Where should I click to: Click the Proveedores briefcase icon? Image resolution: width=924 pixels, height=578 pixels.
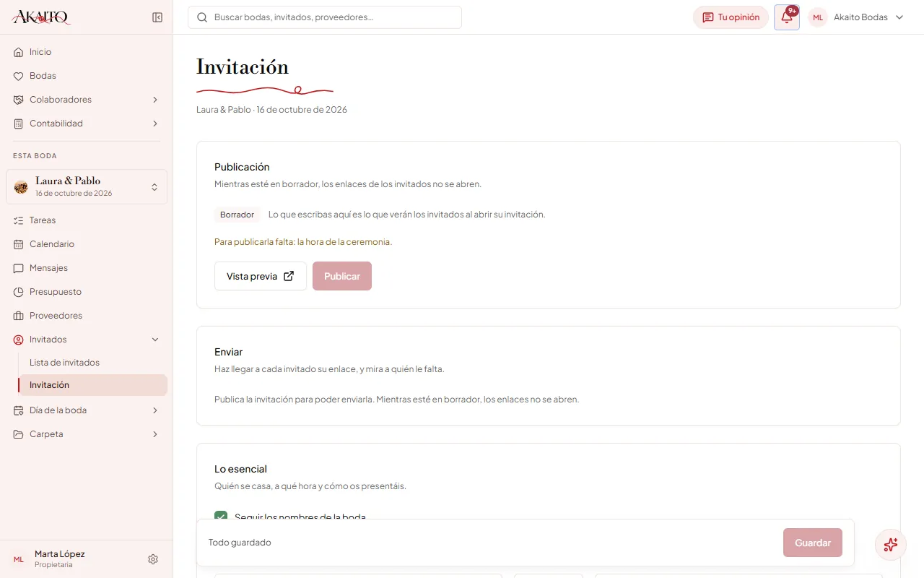click(x=19, y=316)
